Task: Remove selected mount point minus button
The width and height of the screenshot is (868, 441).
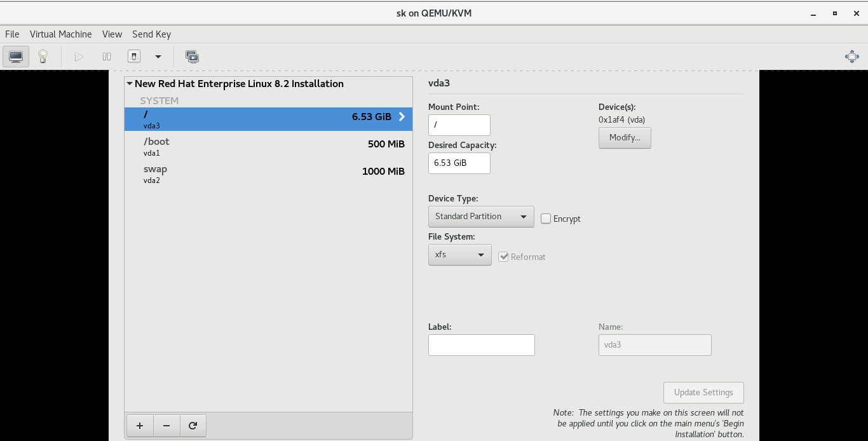Action: pyautogui.click(x=166, y=426)
